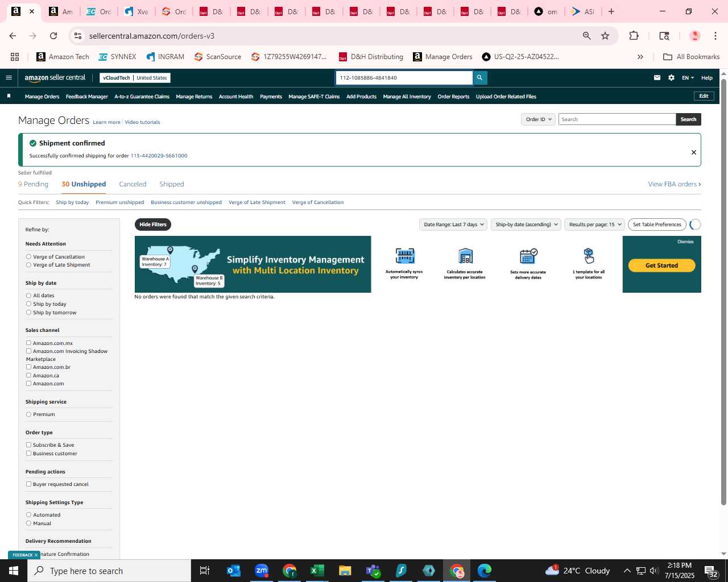Check the Amazon.ca sales channel
Viewport: 728px width, 582px height.
pyautogui.click(x=28, y=376)
